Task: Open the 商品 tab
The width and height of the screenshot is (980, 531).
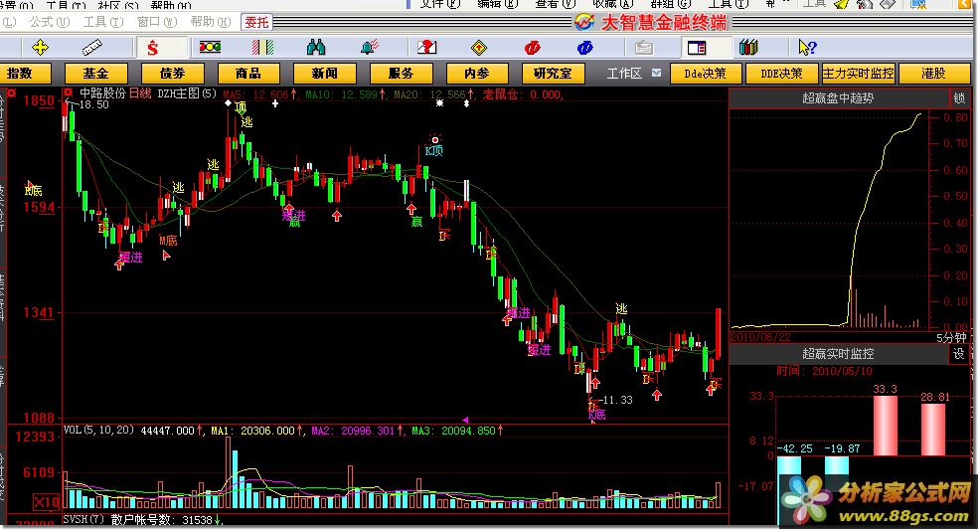Action: tap(248, 74)
